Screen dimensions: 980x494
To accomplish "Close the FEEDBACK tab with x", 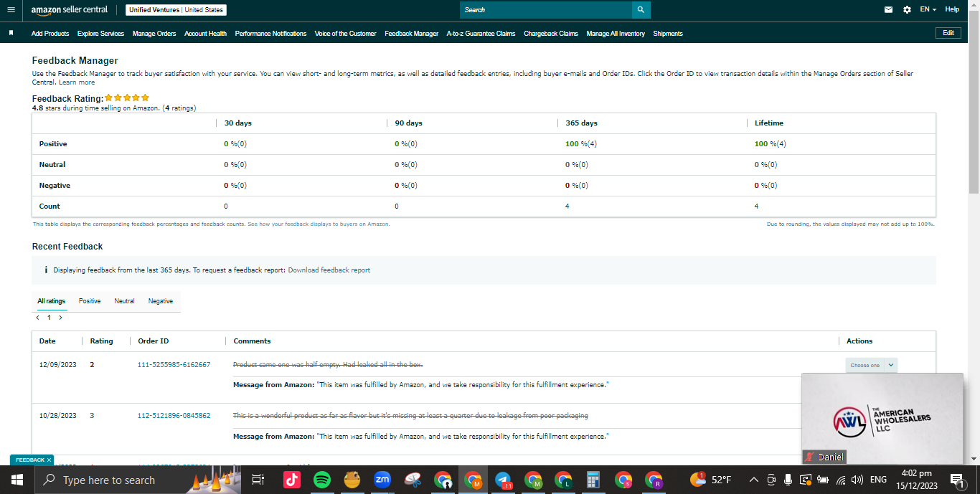I will click(49, 460).
